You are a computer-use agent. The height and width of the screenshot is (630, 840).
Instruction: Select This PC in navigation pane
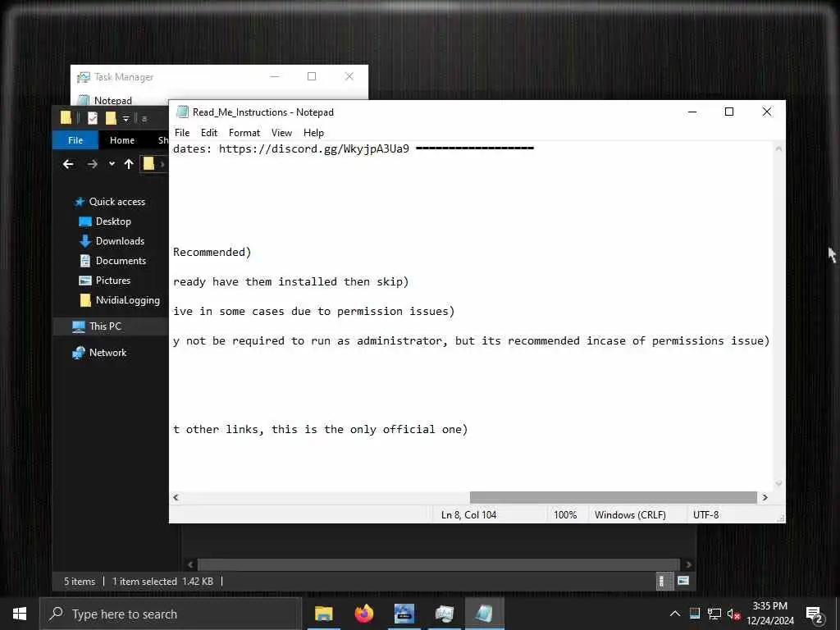point(105,326)
